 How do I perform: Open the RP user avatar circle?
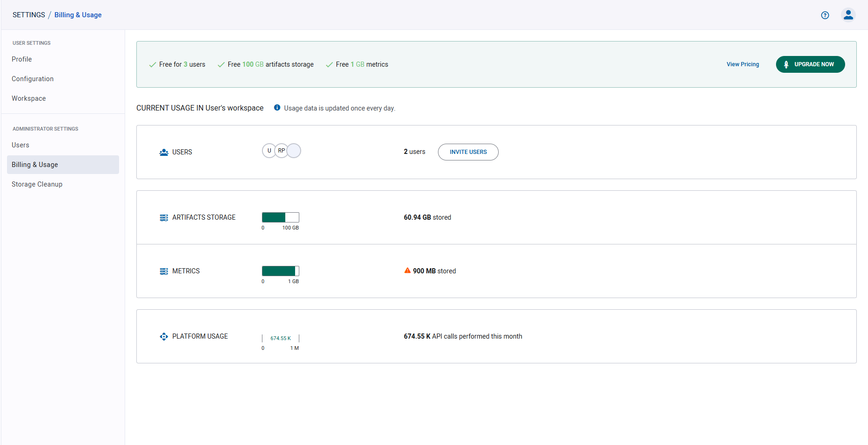pyautogui.click(x=282, y=150)
